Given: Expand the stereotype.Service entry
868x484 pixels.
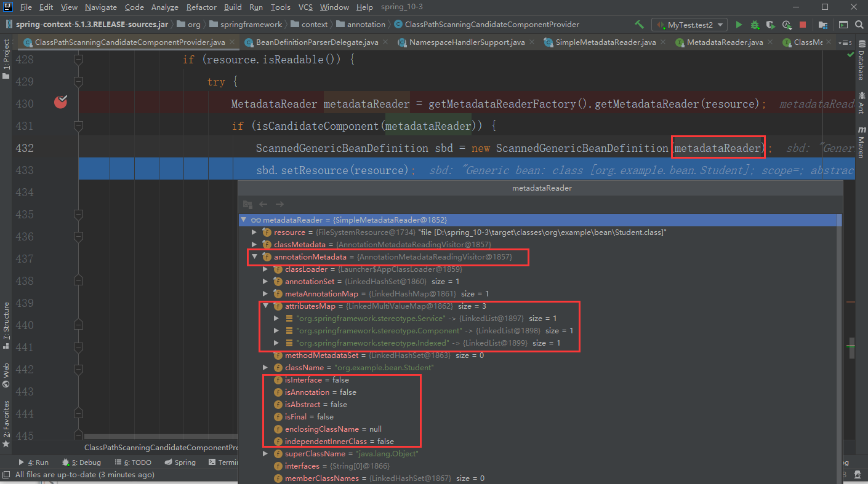Looking at the screenshot, I should click(276, 318).
